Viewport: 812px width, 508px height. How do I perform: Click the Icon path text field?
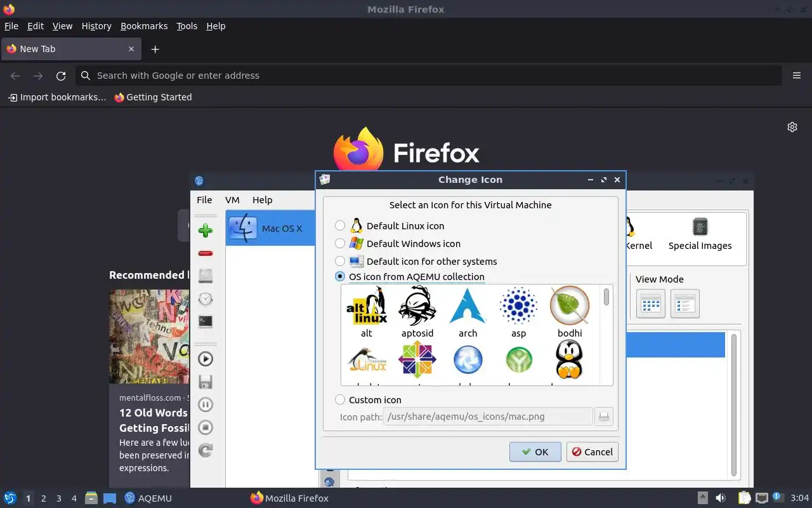point(488,417)
